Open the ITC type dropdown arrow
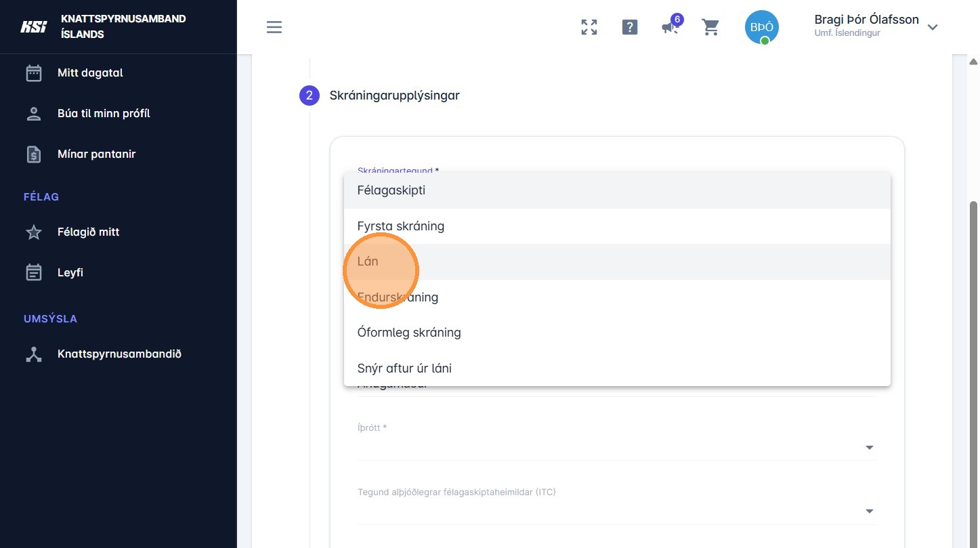Viewport: 980px width, 548px height. pos(870,511)
